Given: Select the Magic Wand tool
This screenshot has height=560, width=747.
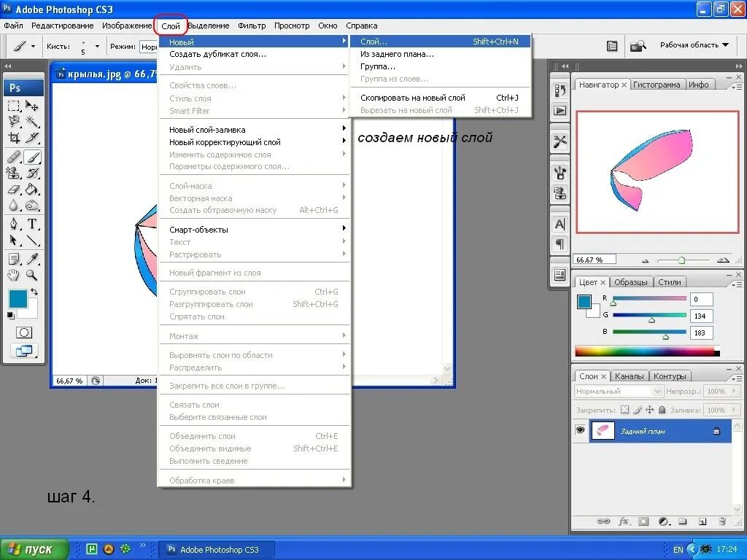Looking at the screenshot, I should pyautogui.click(x=32, y=122).
